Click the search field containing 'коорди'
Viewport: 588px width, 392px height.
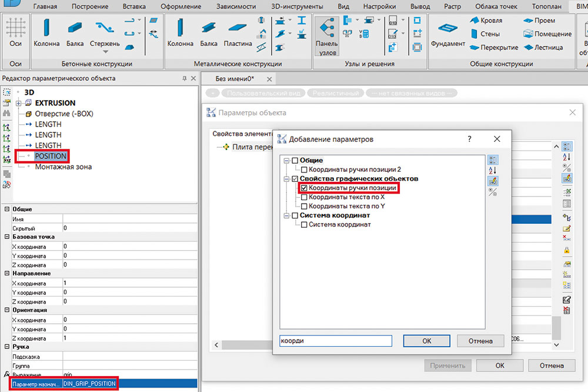[335, 341]
